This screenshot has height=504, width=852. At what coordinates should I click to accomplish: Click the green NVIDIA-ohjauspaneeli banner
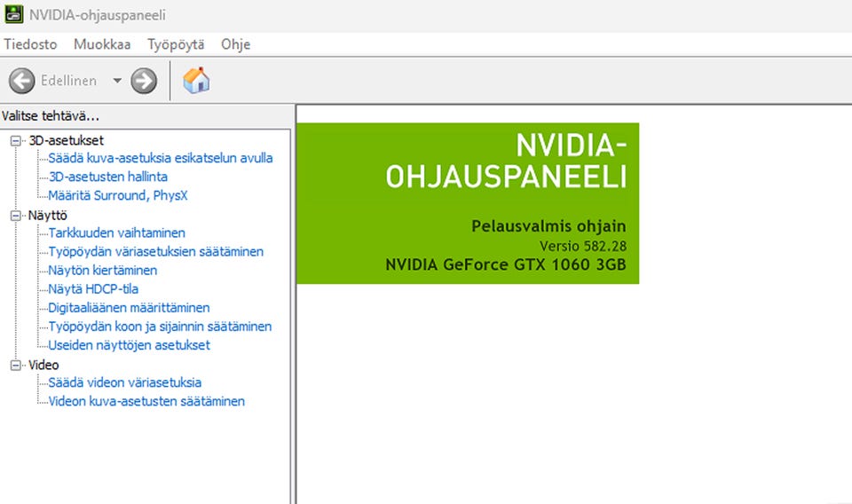468,203
